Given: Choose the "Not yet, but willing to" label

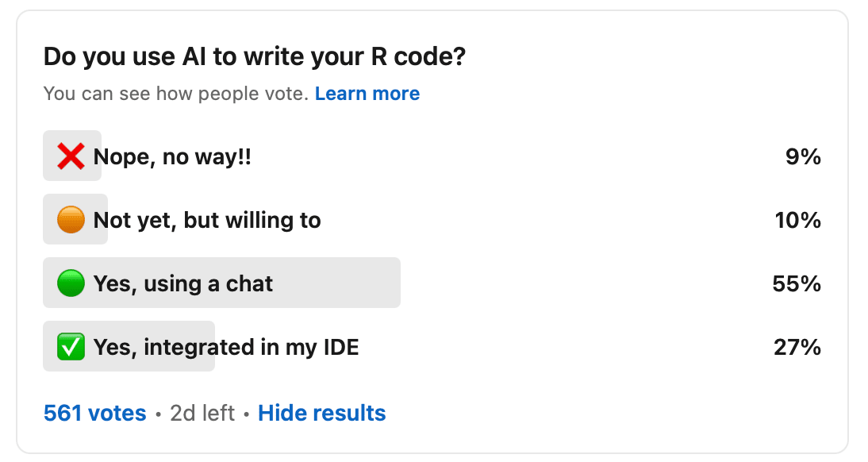Looking at the screenshot, I should [x=207, y=220].
